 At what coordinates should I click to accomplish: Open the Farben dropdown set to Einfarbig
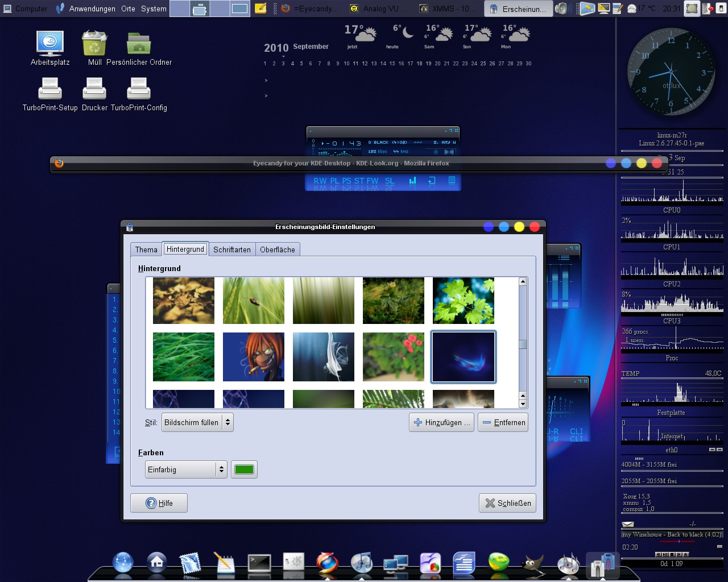(186, 469)
